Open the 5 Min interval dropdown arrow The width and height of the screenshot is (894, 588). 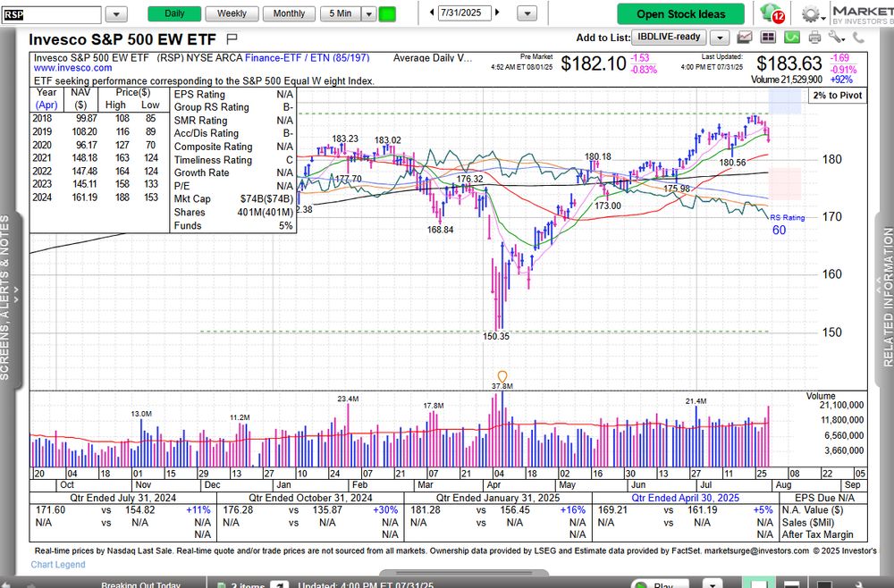coord(369,13)
